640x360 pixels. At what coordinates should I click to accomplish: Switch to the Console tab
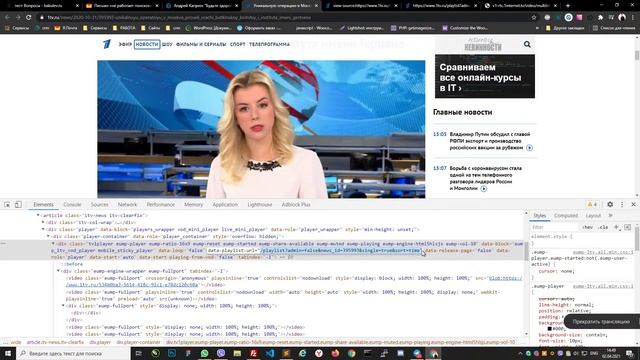(x=72, y=204)
